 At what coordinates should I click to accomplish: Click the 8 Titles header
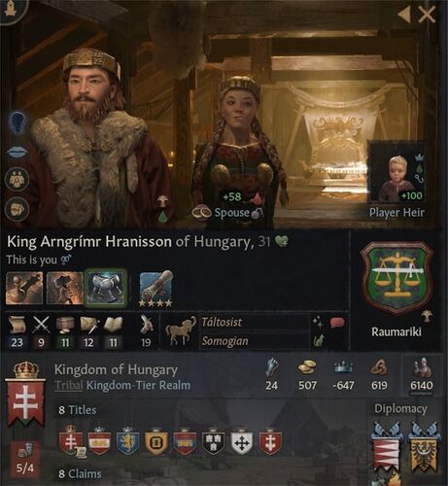[78, 410]
